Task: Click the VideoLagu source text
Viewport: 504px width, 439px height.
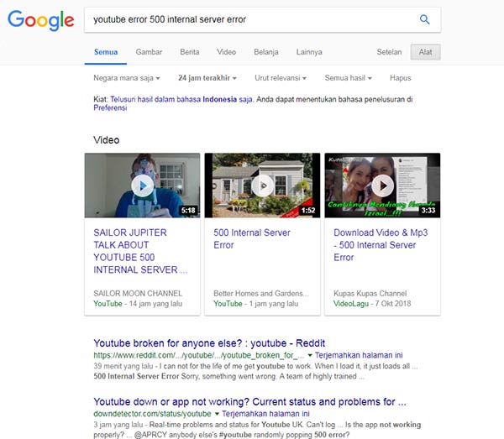Action: (351, 304)
